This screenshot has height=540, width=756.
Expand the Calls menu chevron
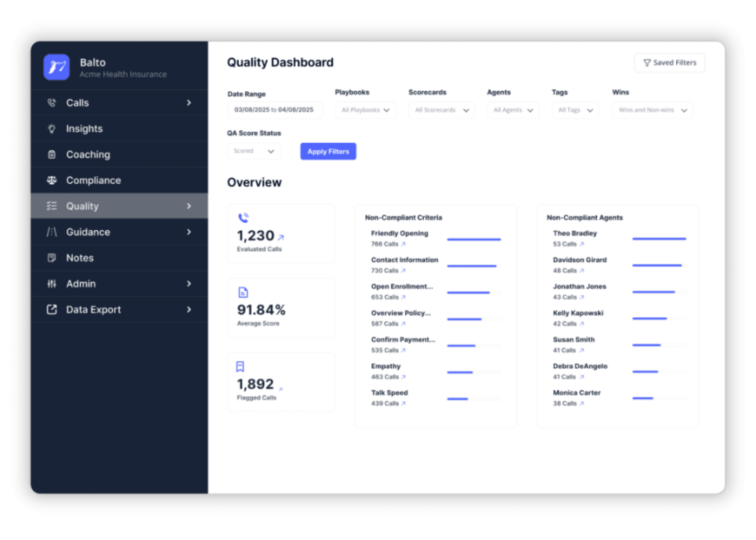189,103
